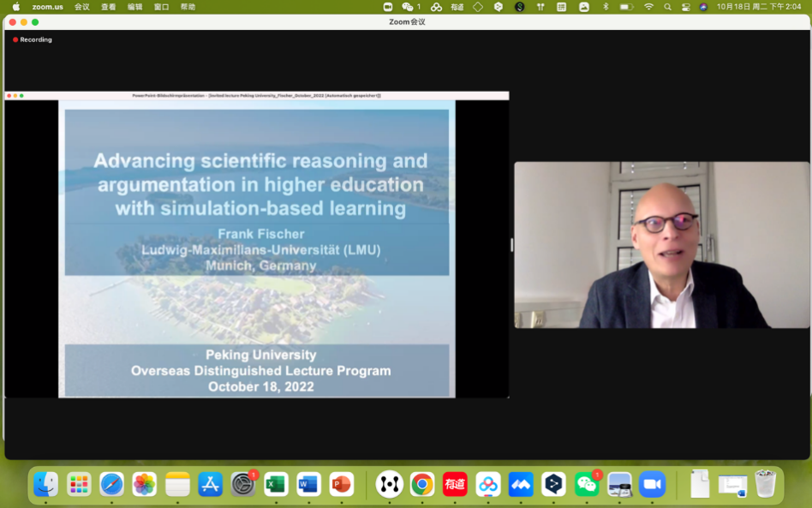Open the 会议 menu
The image size is (812, 508).
[81, 7]
